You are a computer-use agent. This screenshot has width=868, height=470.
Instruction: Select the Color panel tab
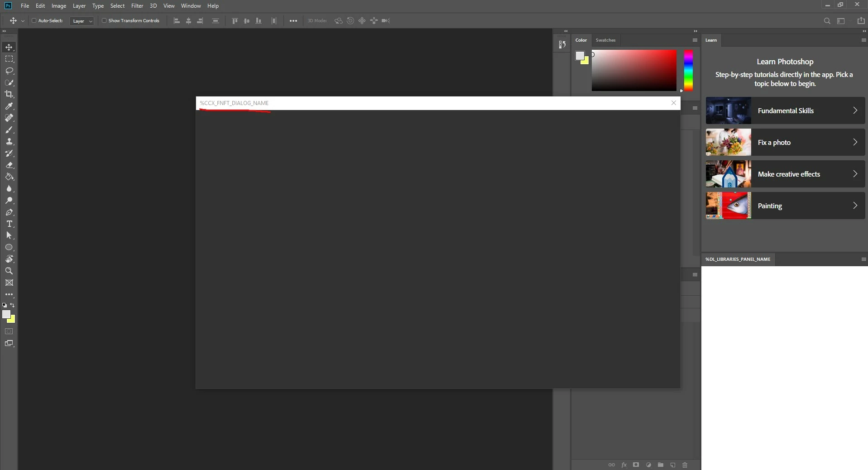(x=581, y=40)
